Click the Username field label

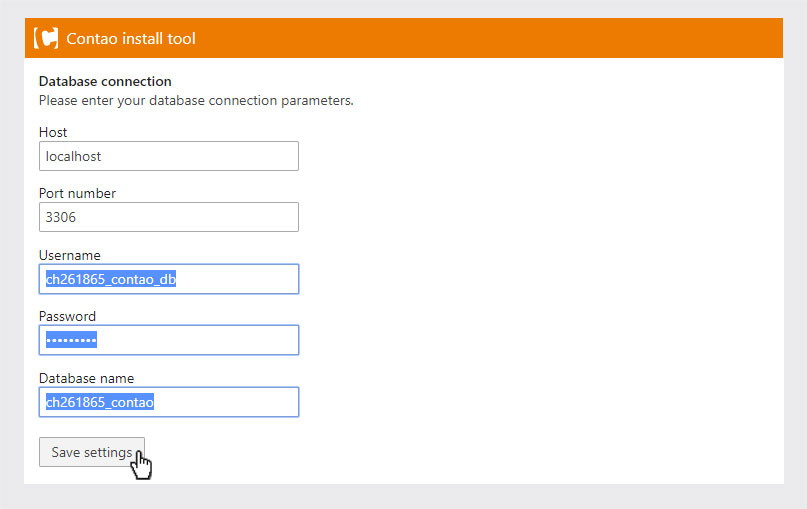(x=69, y=255)
